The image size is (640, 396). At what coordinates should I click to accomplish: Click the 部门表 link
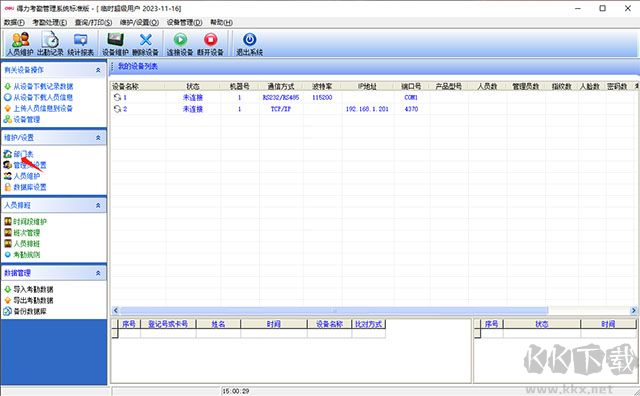23,154
